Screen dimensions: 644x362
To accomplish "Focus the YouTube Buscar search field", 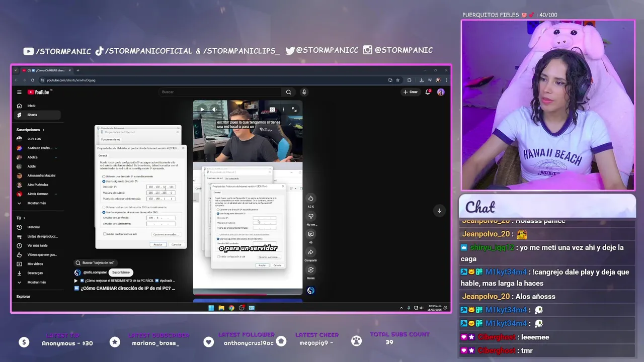I will tap(220, 92).
